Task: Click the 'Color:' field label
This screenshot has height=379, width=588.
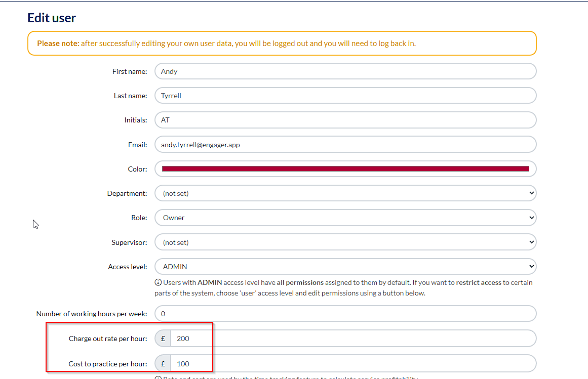Action: tap(137, 169)
